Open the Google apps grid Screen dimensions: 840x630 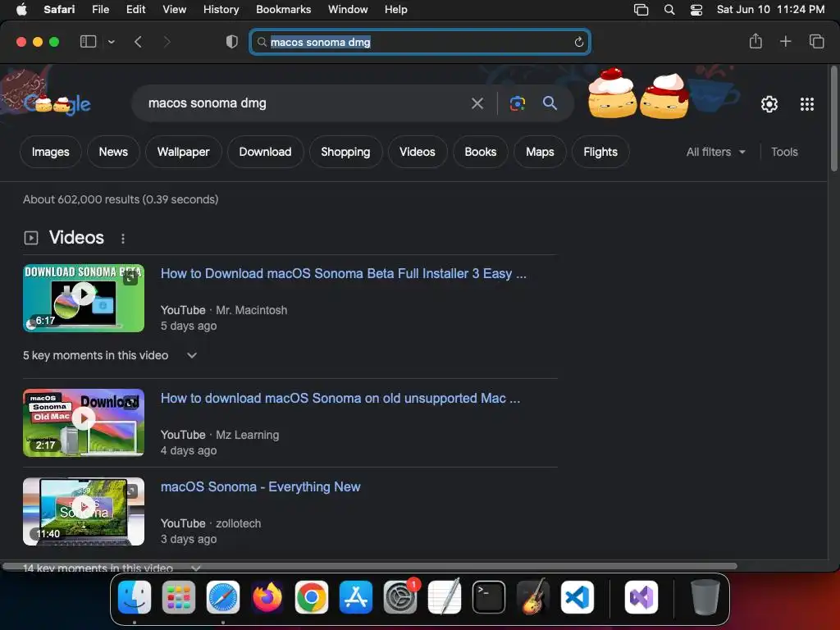807,104
